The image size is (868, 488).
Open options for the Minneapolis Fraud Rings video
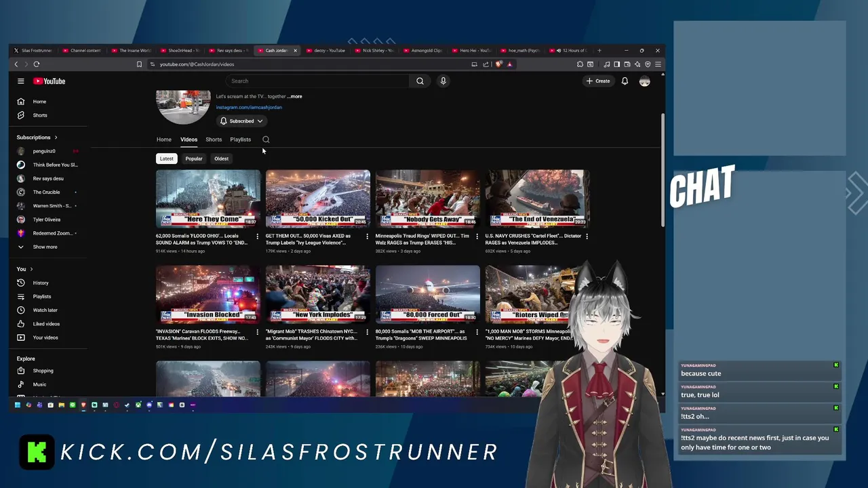[477, 237]
